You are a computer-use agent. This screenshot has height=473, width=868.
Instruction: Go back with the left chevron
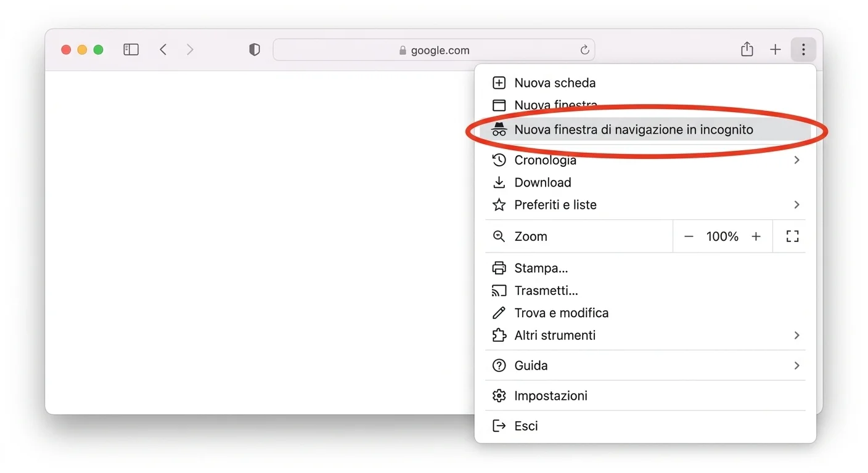point(163,50)
